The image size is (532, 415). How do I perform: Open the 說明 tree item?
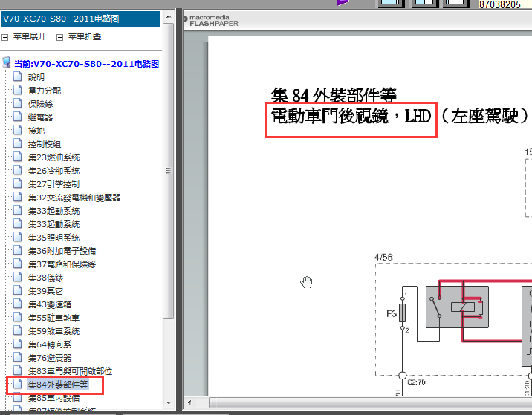36,77
